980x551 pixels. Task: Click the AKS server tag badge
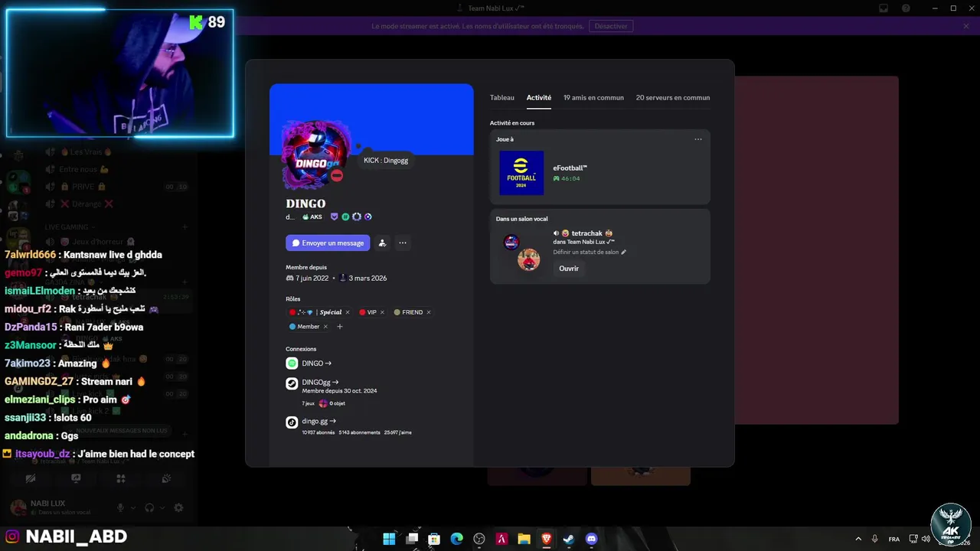[312, 217]
